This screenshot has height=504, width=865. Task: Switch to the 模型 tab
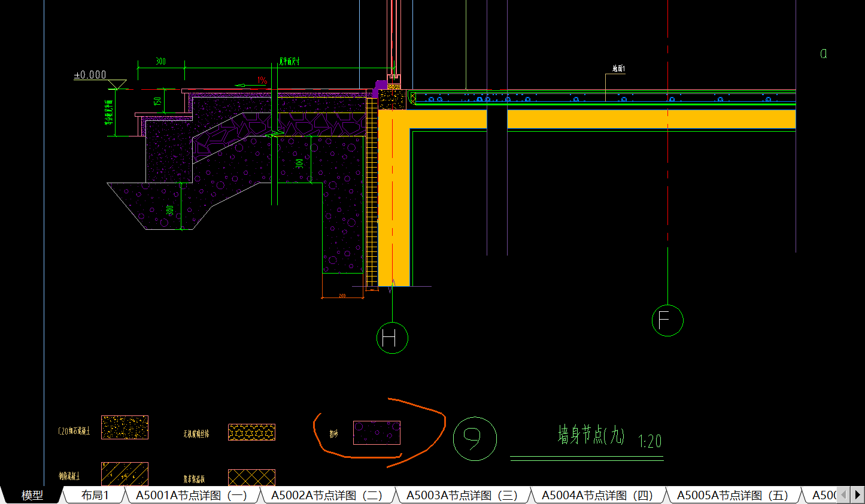click(x=32, y=495)
